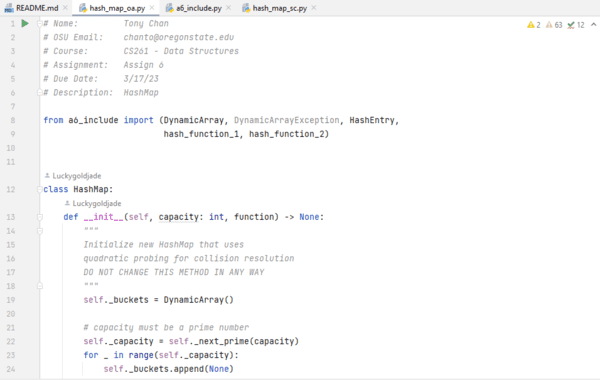
Task: Collapse the header comment block at line 1
Action: pyautogui.click(x=39, y=24)
